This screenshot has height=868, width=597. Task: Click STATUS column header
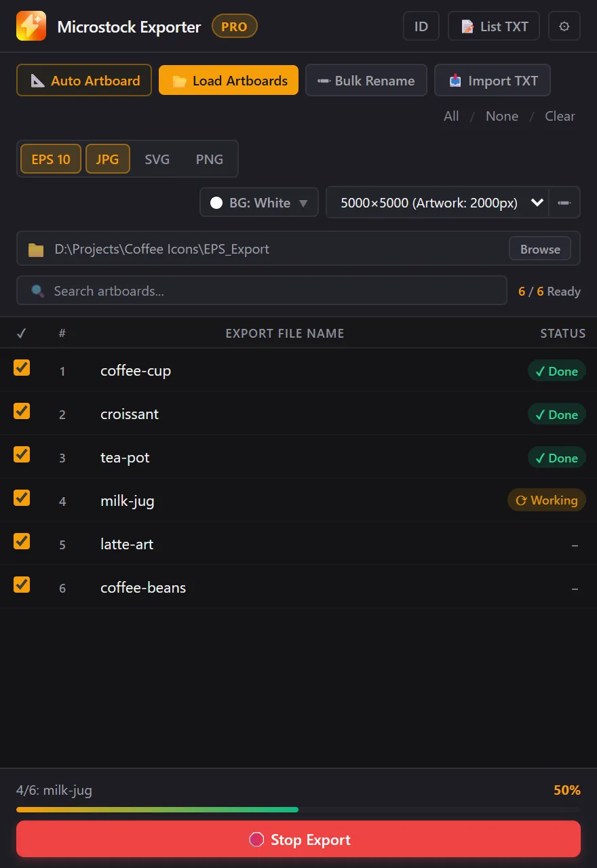coord(562,333)
